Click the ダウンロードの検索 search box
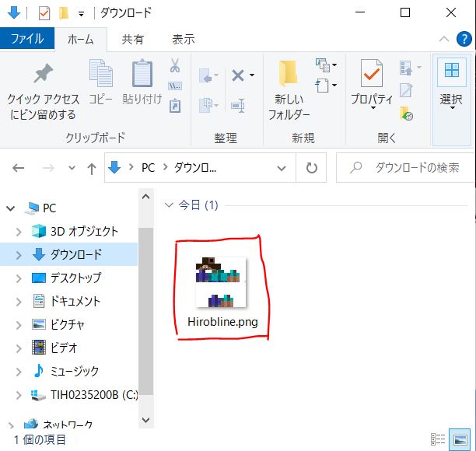This screenshot has height=451, width=476. pyautogui.click(x=405, y=167)
